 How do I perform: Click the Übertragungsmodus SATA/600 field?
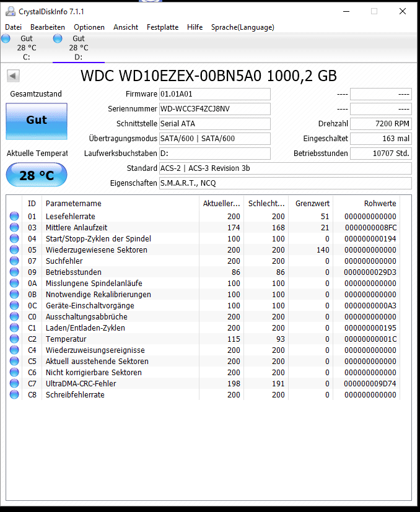(215, 139)
